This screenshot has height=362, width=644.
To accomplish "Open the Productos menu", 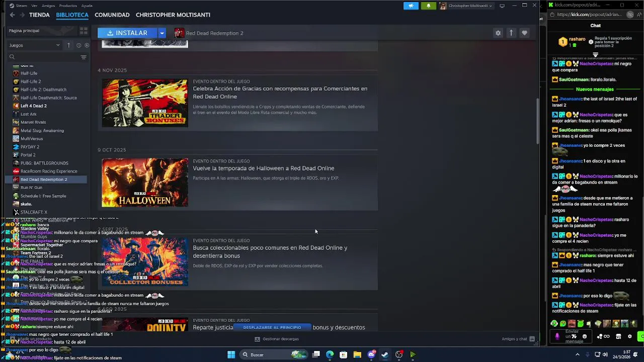I will pos(68,6).
